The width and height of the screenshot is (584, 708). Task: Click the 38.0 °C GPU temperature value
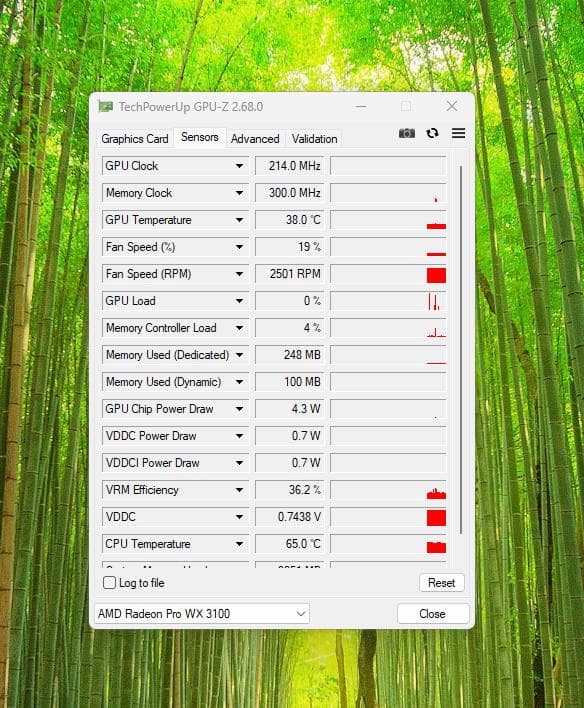(x=290, y=220)
